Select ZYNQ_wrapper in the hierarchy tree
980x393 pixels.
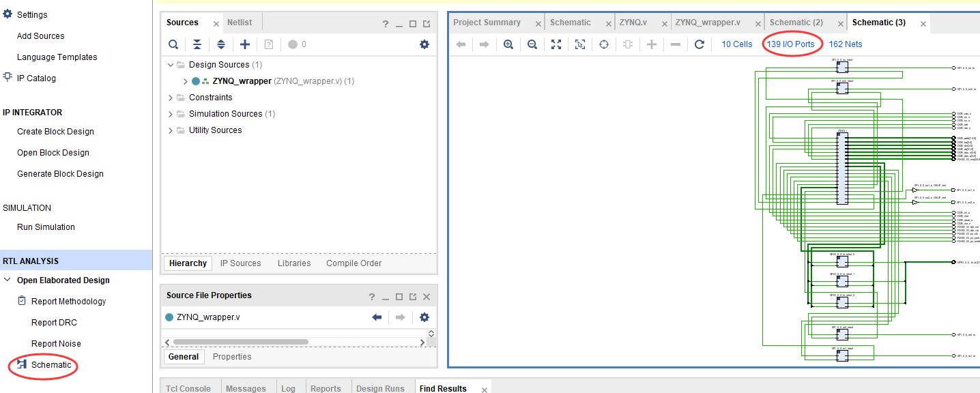click(242, 81)
